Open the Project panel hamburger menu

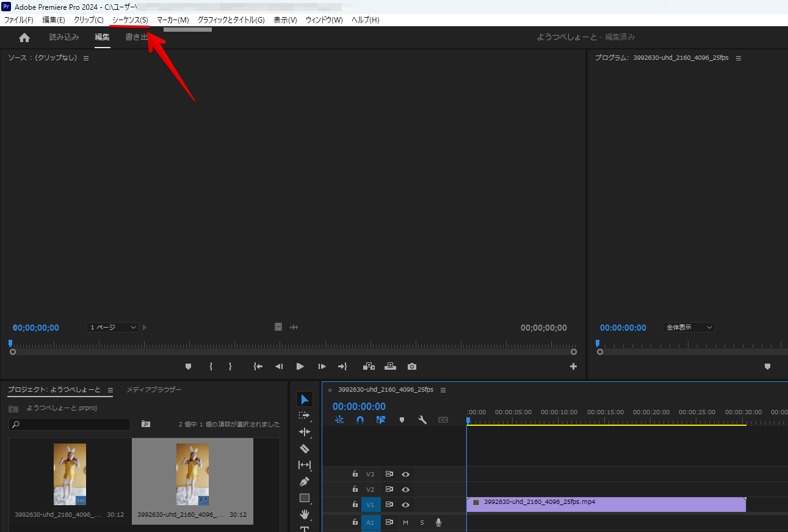[x=110, y=390]
